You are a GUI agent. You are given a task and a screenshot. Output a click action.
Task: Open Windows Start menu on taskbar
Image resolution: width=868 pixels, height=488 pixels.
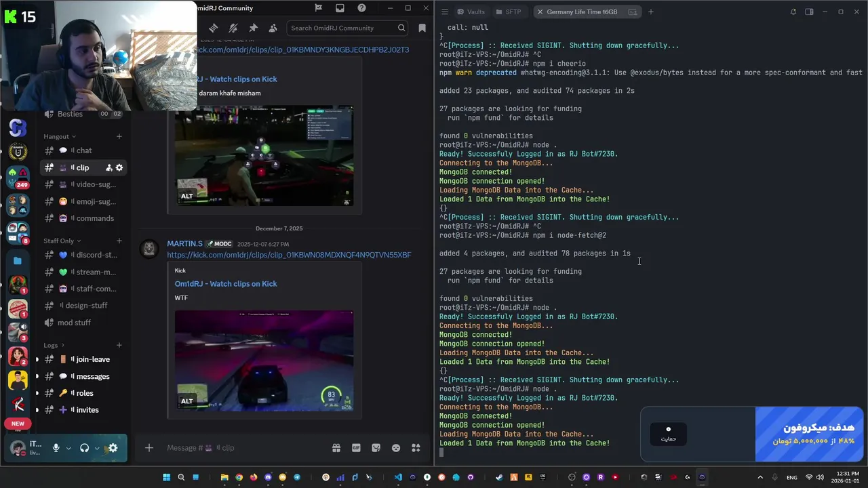click(x=166, y=477)
